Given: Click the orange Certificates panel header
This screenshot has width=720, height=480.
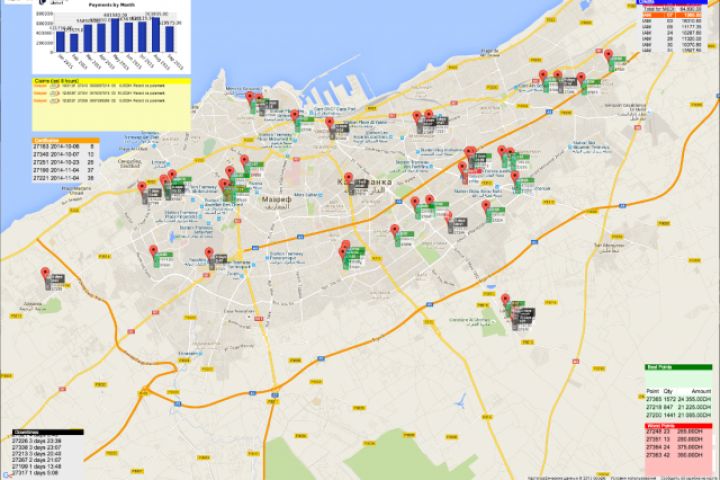Looking at the screenshot, I should click(x=66, y=140).
